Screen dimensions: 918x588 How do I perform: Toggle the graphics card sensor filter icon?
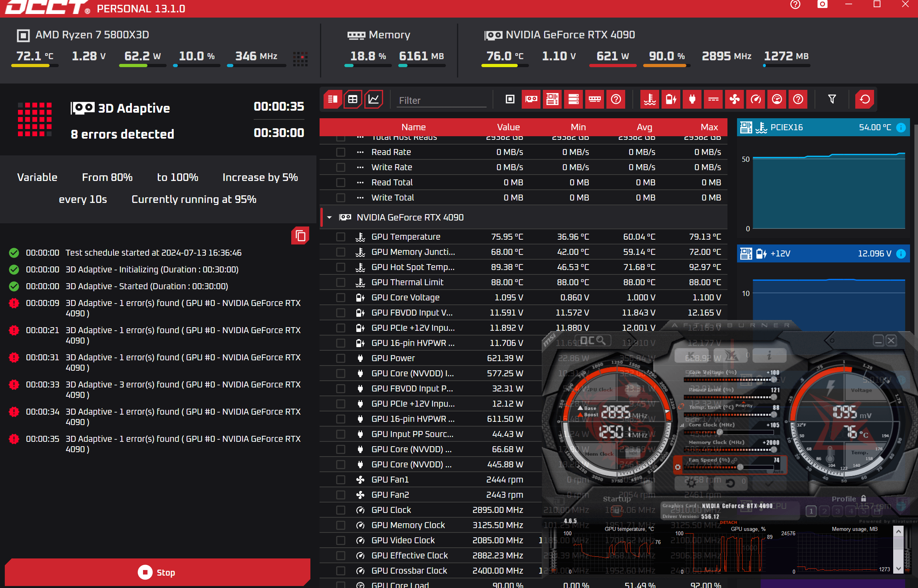[x=531, y=99]
